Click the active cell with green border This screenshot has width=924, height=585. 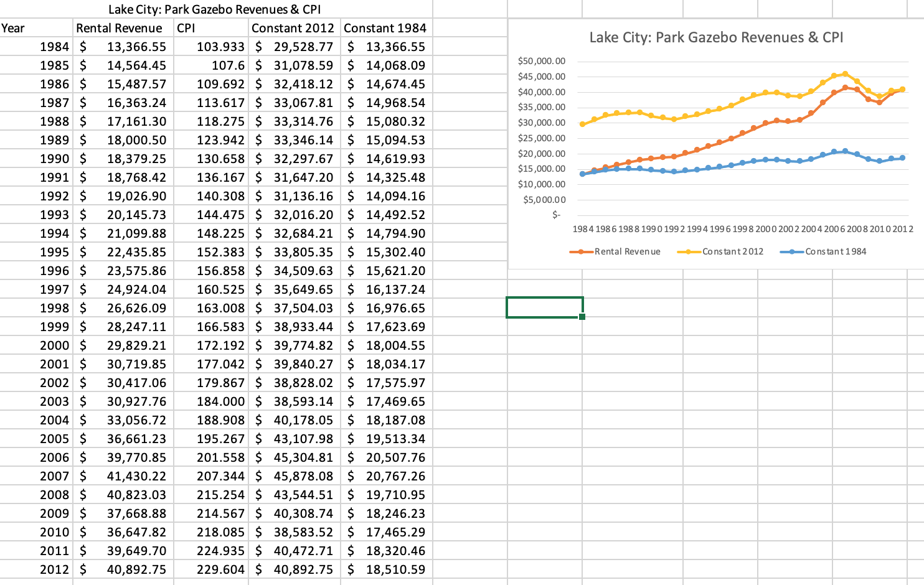545,307
